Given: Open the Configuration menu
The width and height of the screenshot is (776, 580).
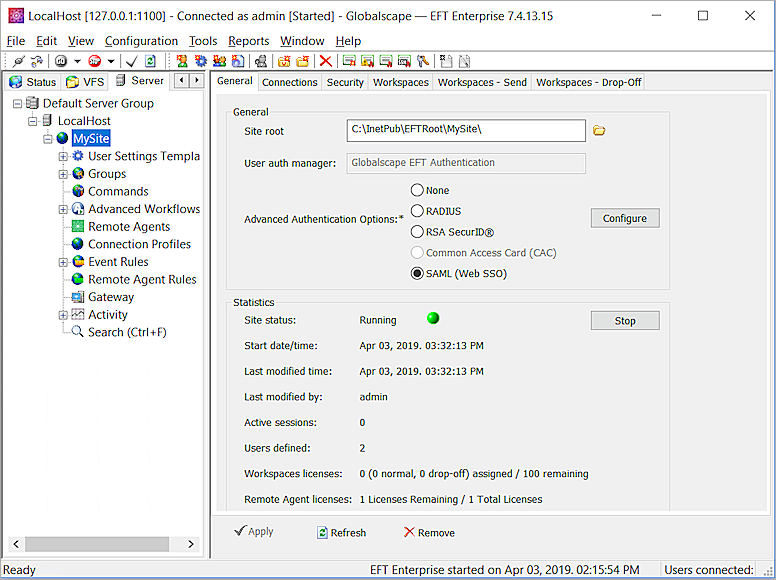Looking at the screenshot, I should click(141, 41).
